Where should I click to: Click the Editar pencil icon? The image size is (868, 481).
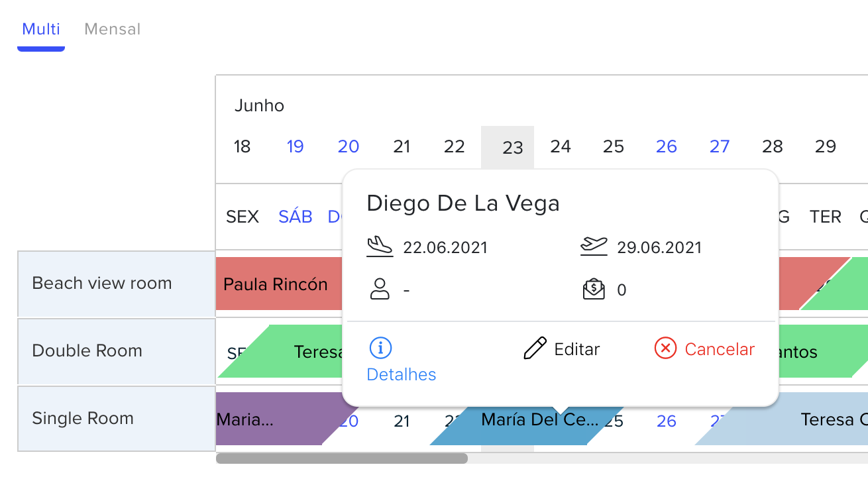(x=535, y=348)
